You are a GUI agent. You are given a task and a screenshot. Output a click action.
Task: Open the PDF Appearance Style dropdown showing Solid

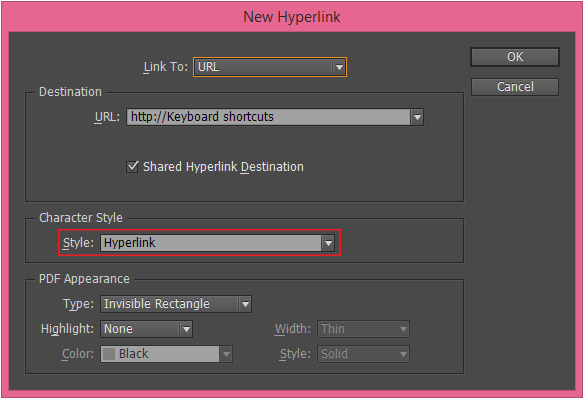(363, 354)
